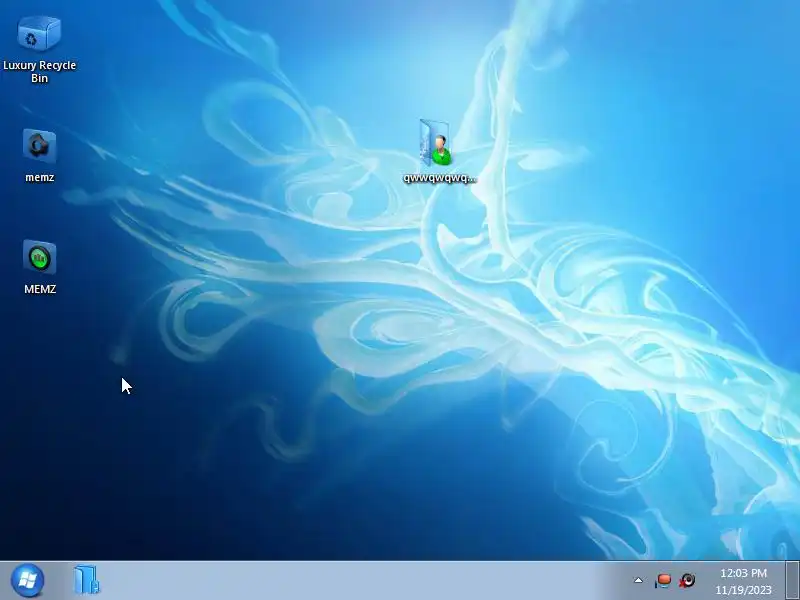Show hidden tray icons arrow
This screenshot has height=600, width=800.
point(638,580)
